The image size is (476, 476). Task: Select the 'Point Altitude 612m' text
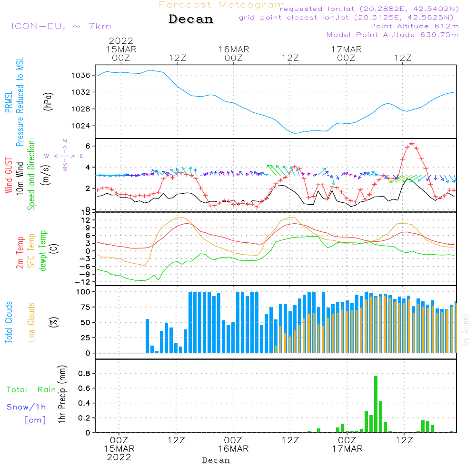(x=415, y=26)
